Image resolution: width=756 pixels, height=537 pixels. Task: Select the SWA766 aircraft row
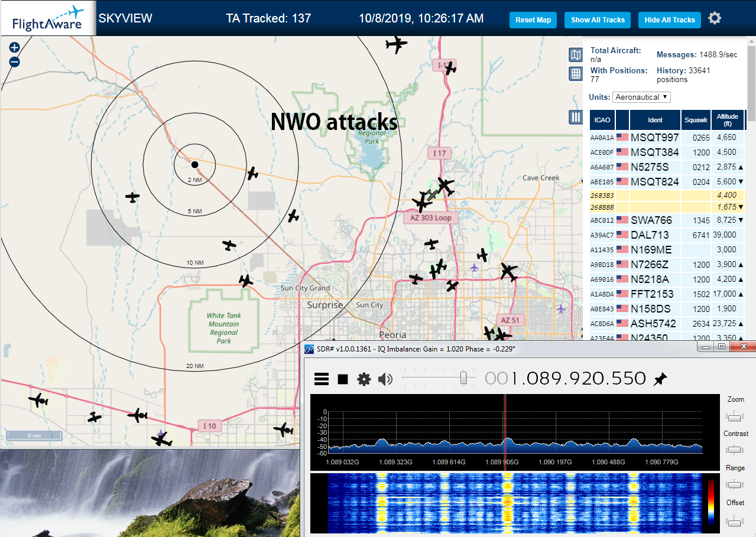[x=667, y=220]
